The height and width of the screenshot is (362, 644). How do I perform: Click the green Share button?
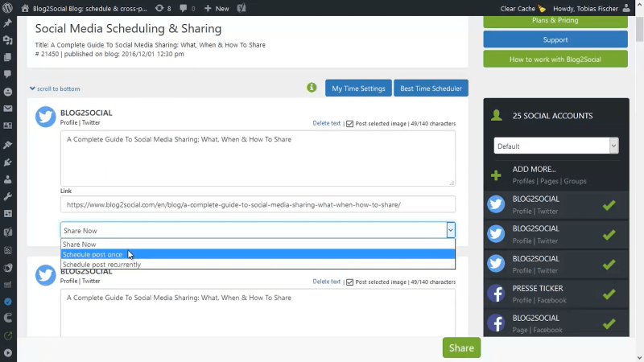coord(461,348)
